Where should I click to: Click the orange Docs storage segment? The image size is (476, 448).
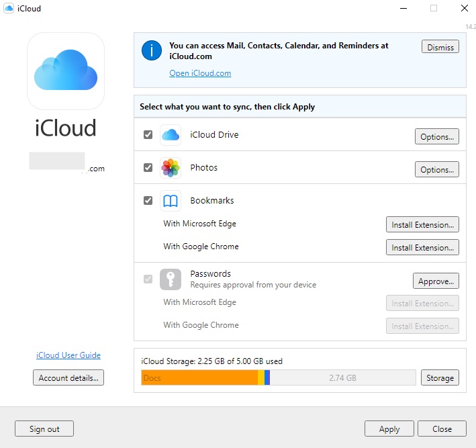(x=200, y=377)
